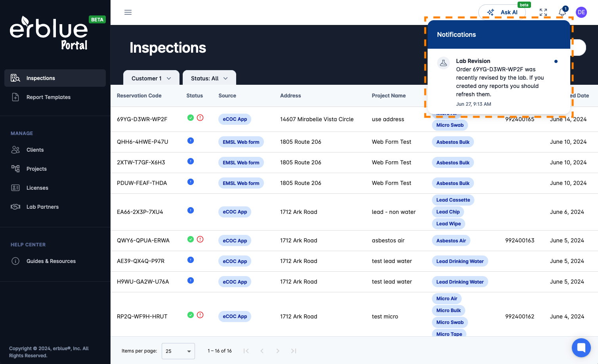Sort by Address column header
Viewport: 598px width, 364px height.
(290, 95)
